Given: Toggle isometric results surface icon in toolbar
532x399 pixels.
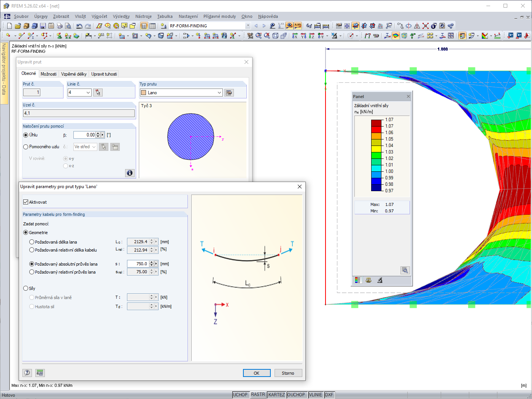Looking at the screenshot, I should pyautogui.click(x=396, y=36).
